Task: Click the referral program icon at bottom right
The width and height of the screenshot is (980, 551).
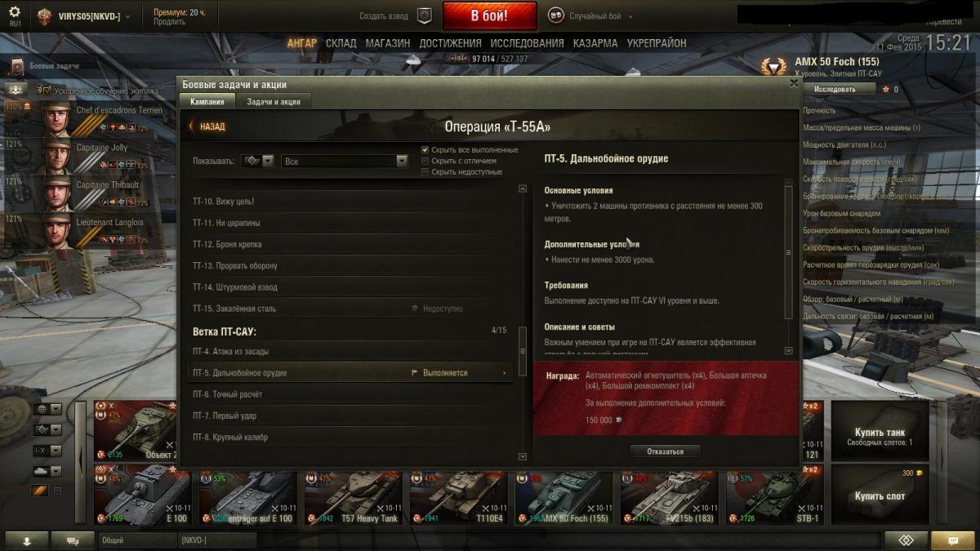Action: point(906,540)
